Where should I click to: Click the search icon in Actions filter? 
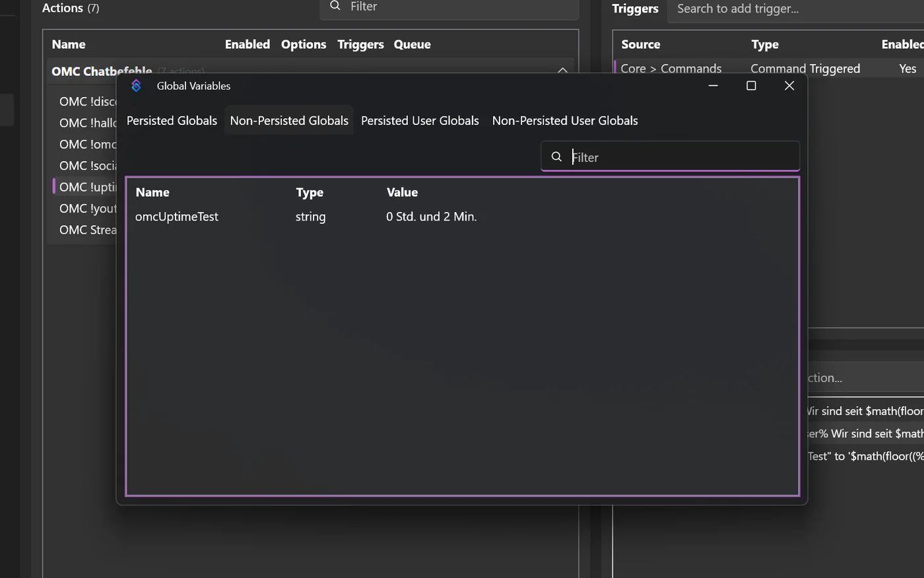pyautogui.click(x=335, y=6)
